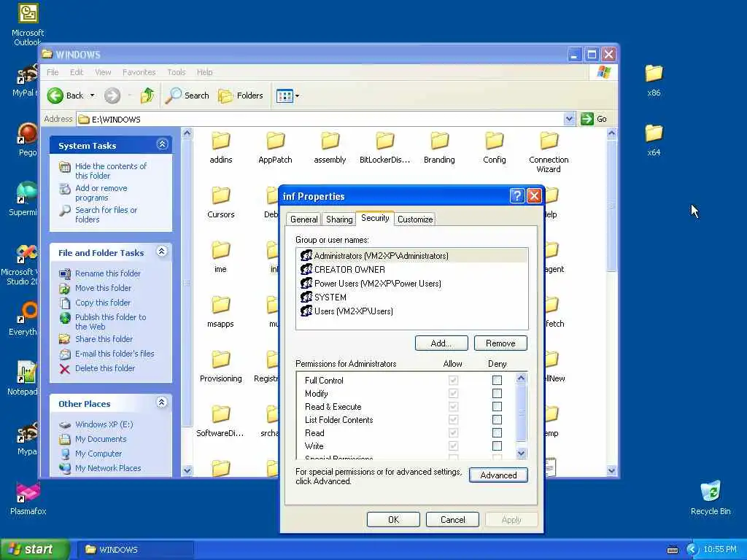
Task: Collapse the System Tasks panel
Action: [162, 145]
